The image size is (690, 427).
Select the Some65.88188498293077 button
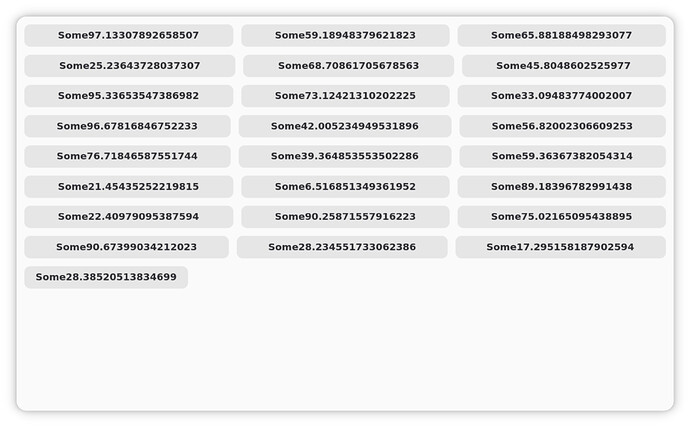pyautogui.click(x=561, y=36)
